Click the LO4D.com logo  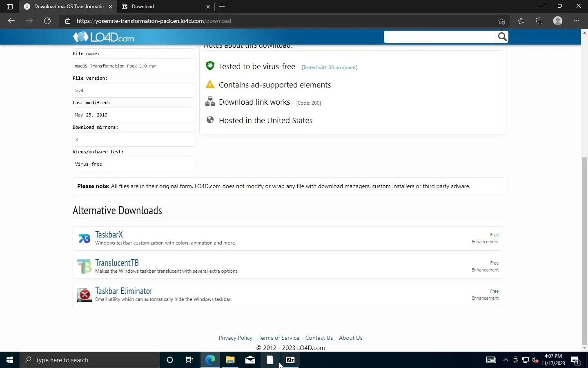[103, 37]
